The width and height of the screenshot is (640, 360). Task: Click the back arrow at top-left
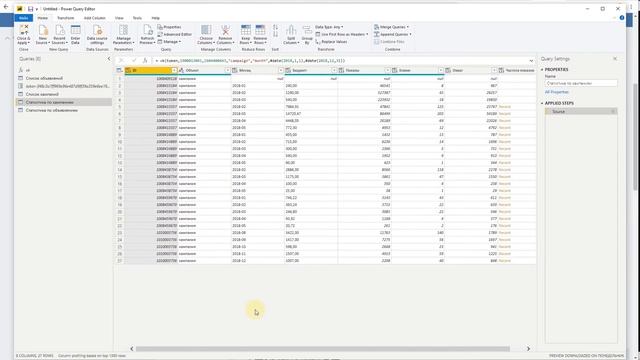coord(6,7)
